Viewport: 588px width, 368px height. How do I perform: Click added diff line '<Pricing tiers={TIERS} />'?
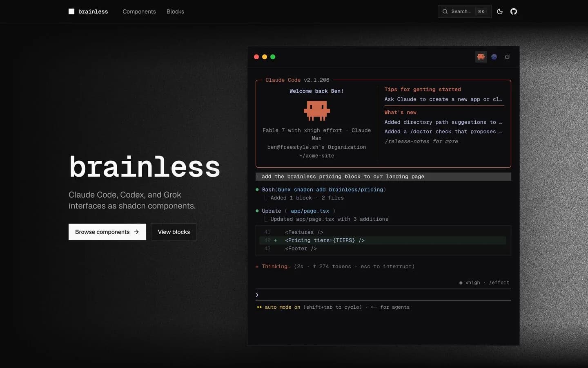pyautogui.click(x=325, y=240)
